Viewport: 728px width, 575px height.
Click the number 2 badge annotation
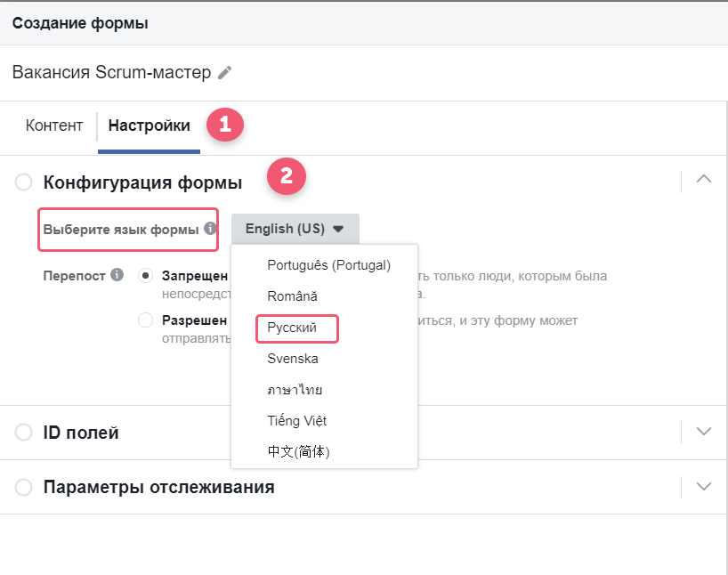pyautogui.click(x=285, y=176)
